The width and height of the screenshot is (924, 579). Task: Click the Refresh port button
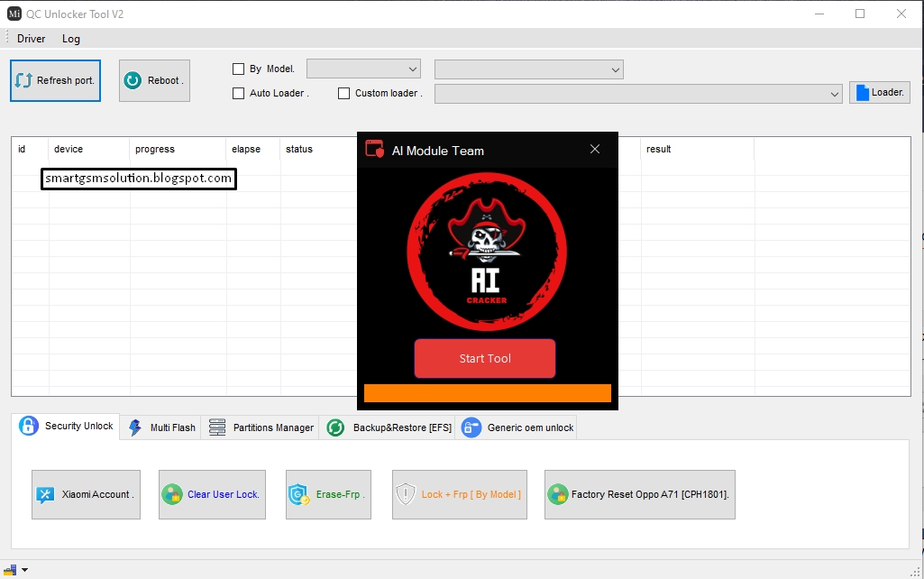click(x=55, y=80)
